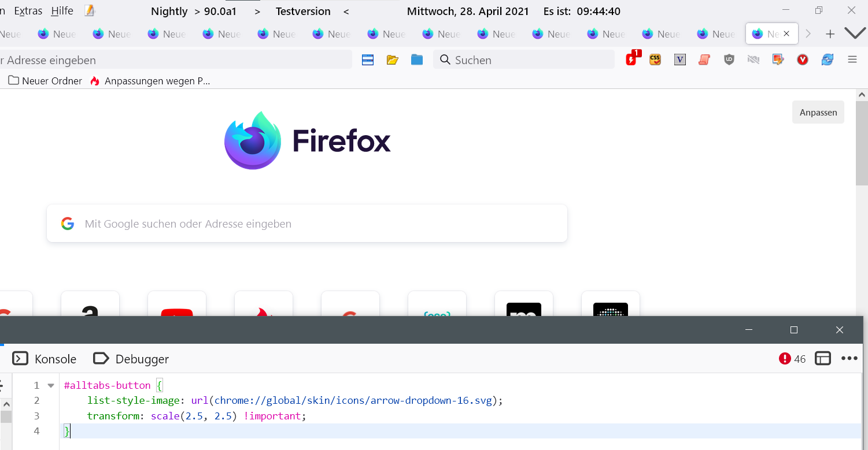The width and height of the screenshot is (868, 450).
Task: Click the devtools layout panel icon
Action: click(823, 359)
